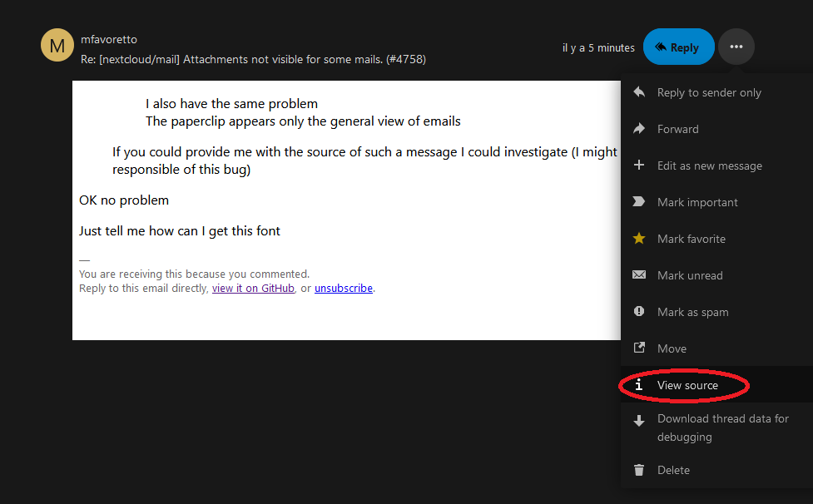Select Delete in the actions menu
The height and width of the screenshot is (504, 813).
pos(716,470)
